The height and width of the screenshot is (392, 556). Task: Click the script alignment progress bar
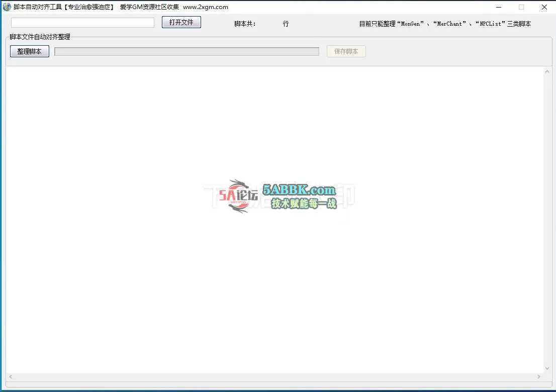(x=187, y=51)
